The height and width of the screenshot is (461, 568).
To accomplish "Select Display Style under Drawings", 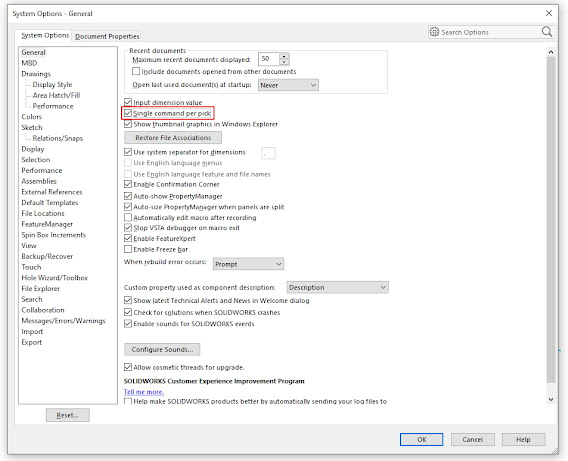I will tap(52, 84).
